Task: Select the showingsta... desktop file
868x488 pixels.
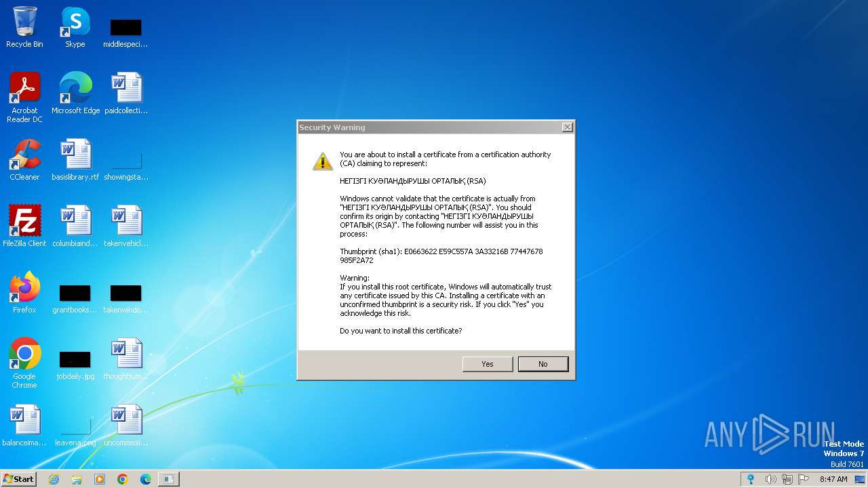Action: (126, 166)
